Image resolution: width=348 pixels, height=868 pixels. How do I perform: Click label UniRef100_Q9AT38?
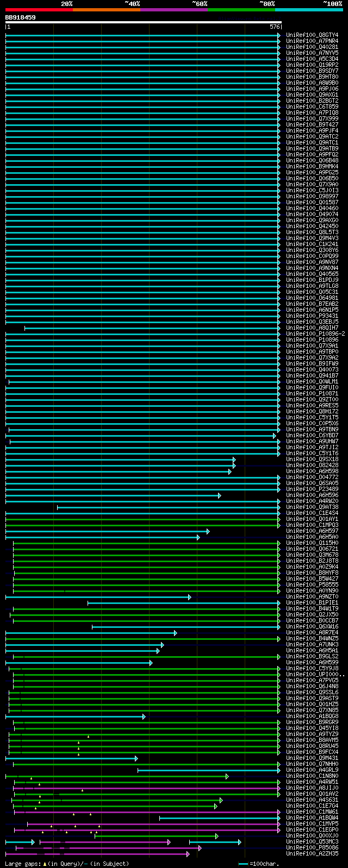tap(312, 507)
